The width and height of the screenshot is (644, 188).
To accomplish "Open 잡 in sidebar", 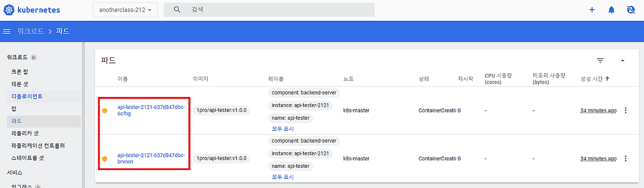I will click(x=14, y=109).
